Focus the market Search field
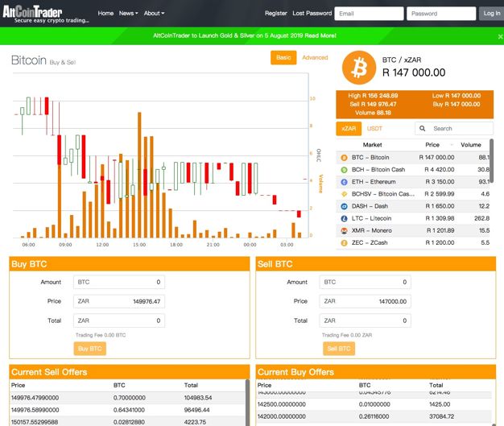The width and height of the screenshot is (504, 426). point(454,129)
